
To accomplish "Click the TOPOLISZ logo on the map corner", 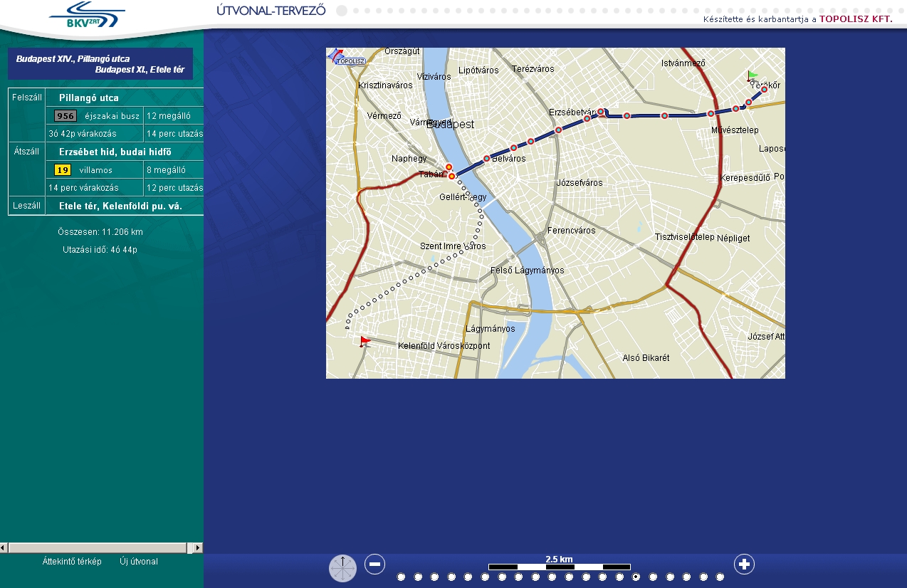I will click(346, 58).
